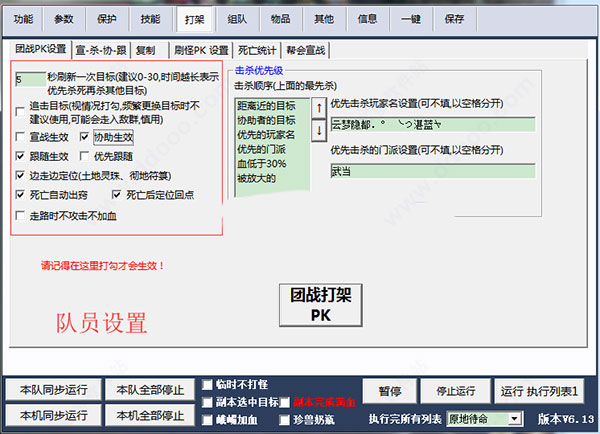Select the 打架 tab
Image resolution: width=600 pixels, height=434 pixels.
point(194,19)
